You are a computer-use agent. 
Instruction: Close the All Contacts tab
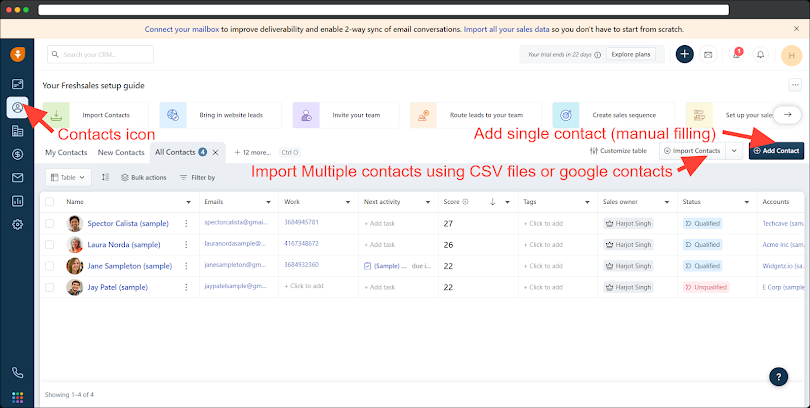[215, 152]
